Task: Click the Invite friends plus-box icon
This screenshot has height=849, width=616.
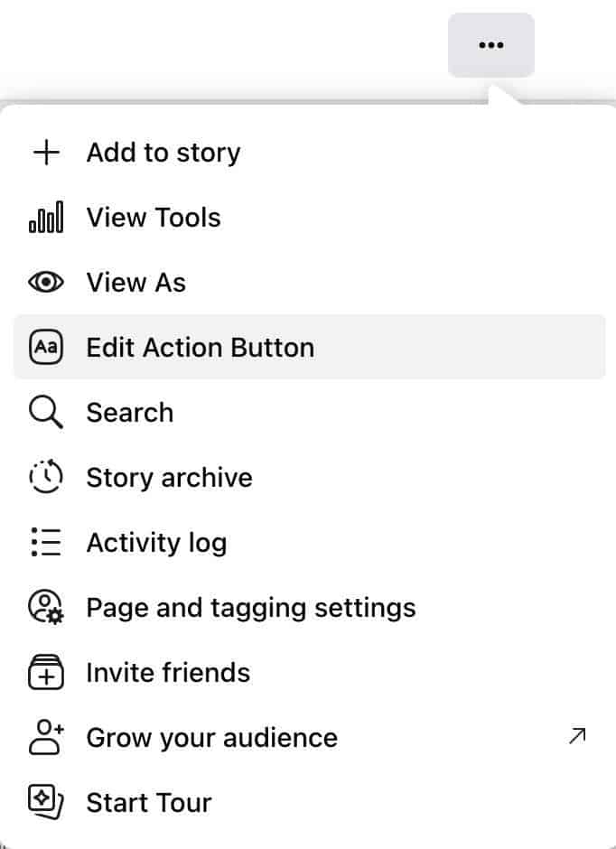Action: [46, 672]
